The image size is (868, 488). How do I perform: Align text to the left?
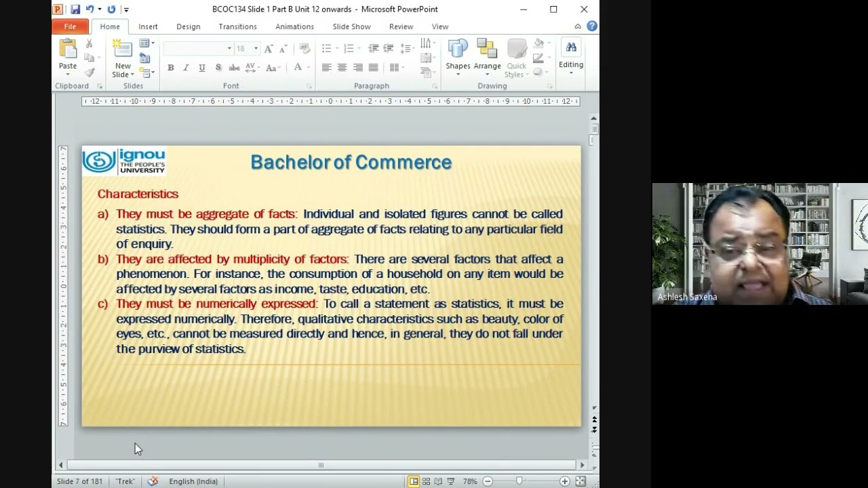[326, 68]
